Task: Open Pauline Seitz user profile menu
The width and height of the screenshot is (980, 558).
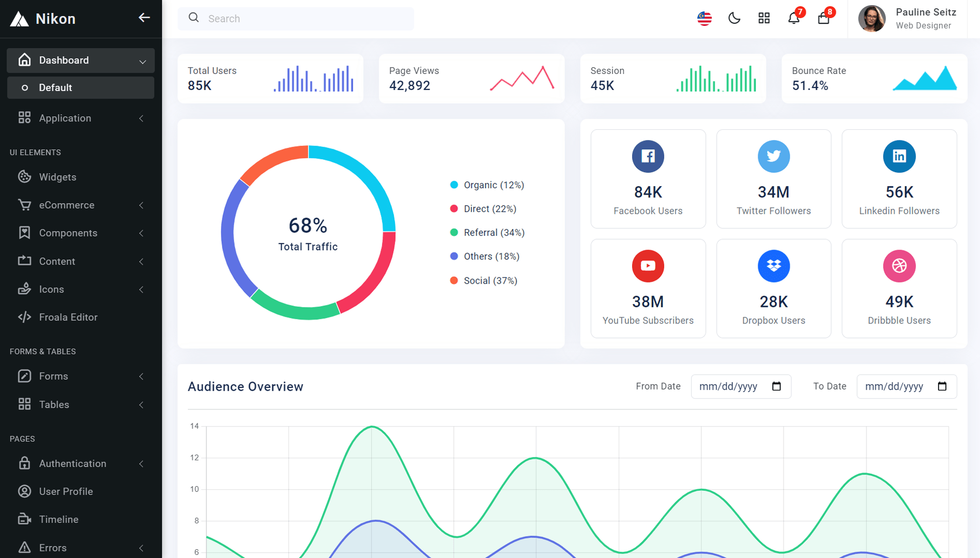Action: 908,19
